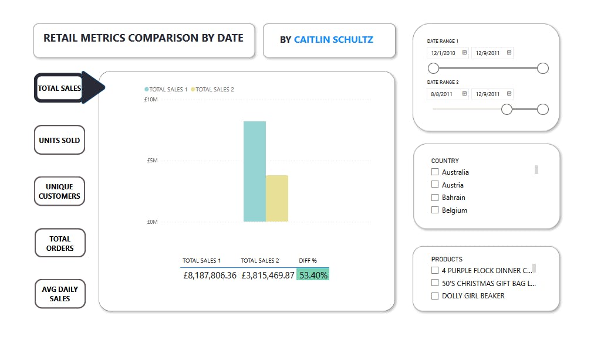Click the yellow Total Sales 2 legend dot
594x364 pixels.
click(x=194, y=89)
